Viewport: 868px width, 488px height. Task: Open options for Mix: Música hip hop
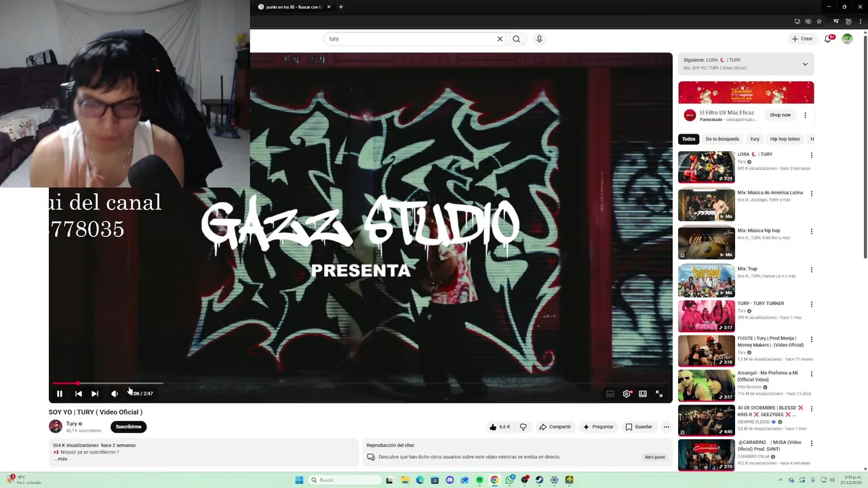(x=811, y=231)
